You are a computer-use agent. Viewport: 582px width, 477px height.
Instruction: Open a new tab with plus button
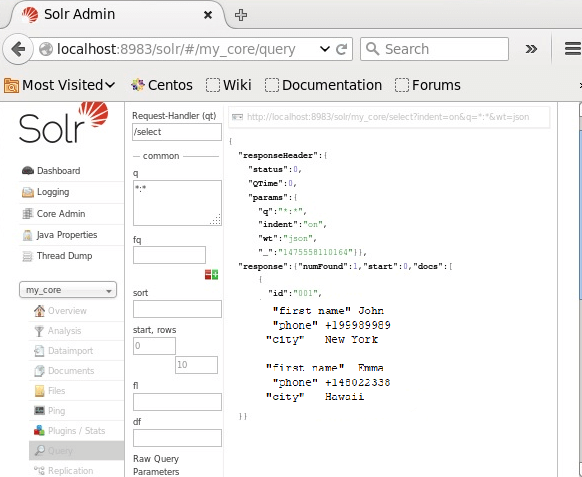tap(241, 15)
